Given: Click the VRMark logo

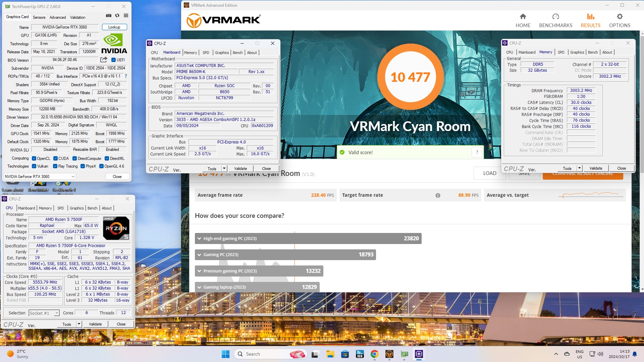Looking at the screenshot, I should pyautogui.click(x=223, y=20).
